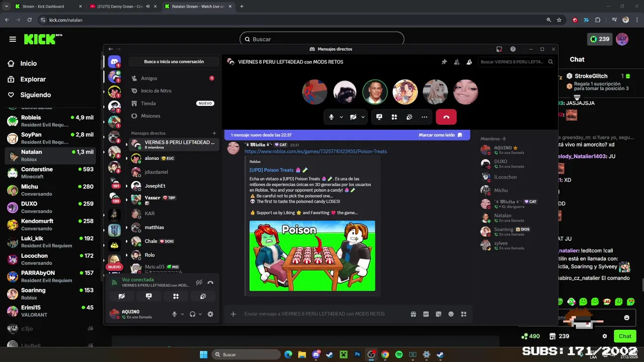The image size is (644, 362).
Task: Open DM with matthias
Action: point(173,227)
